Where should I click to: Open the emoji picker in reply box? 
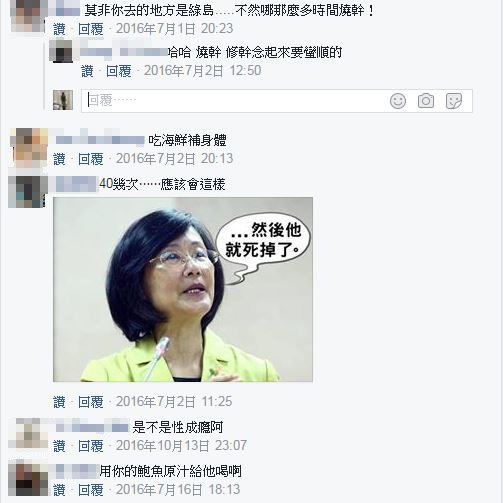[398, 101]
